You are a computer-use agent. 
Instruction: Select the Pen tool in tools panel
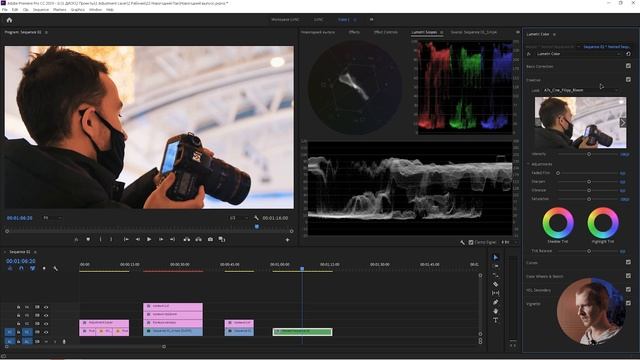click(496, 302)
